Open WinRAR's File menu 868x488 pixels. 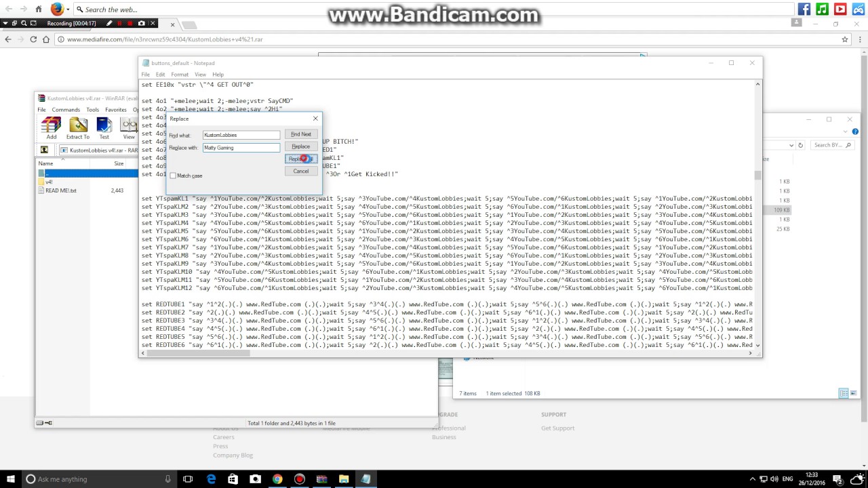click(x=41, y=110)
